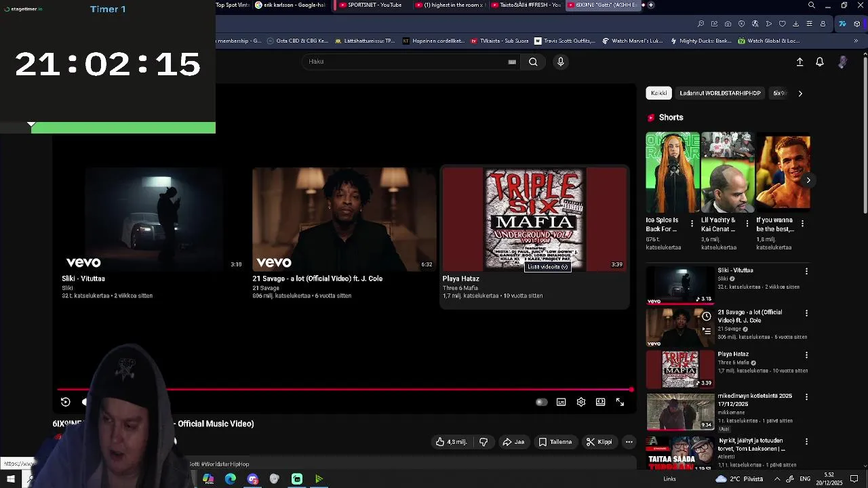Start voice search with microphone icon
The width and height of the screenshot is (868, 488).
click(560, 62)
